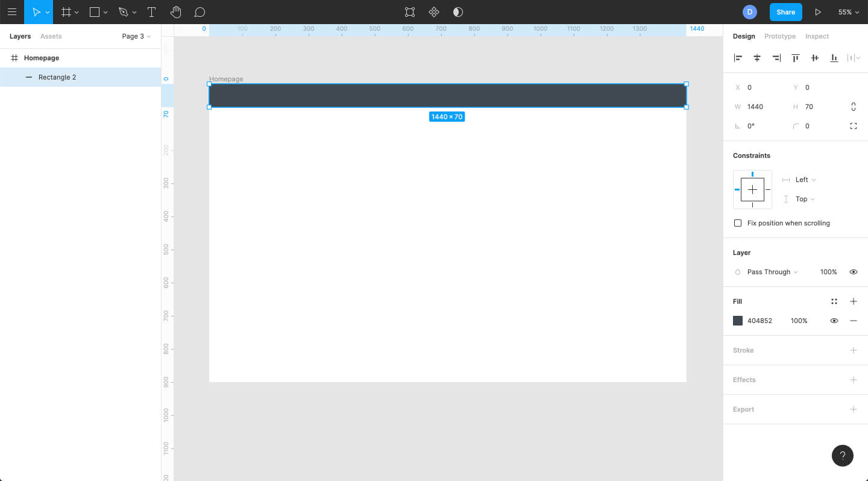
Task: Select the Frame tool
Action: (x=66, y=12)
